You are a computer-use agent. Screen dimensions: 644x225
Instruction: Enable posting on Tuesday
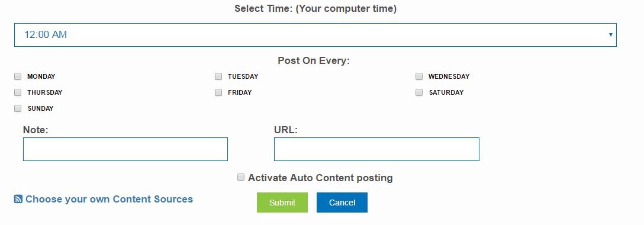pyautogui.click(x=218, y=76)
